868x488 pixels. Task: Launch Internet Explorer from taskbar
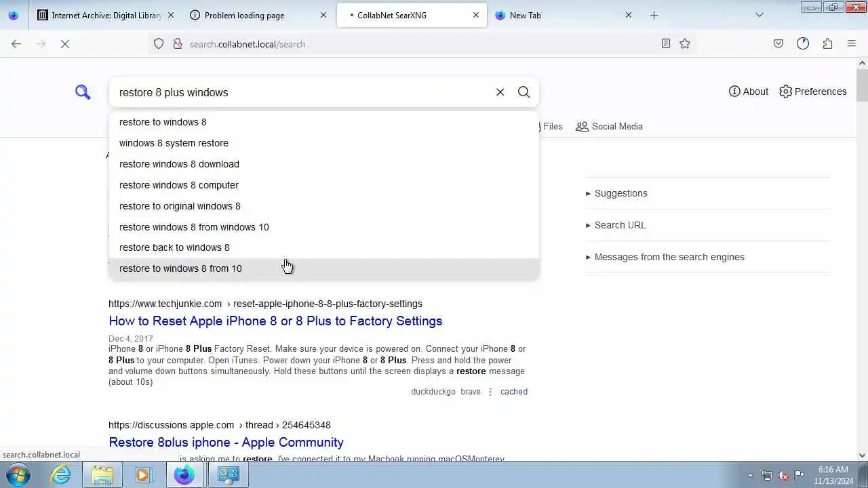(61, 474)
